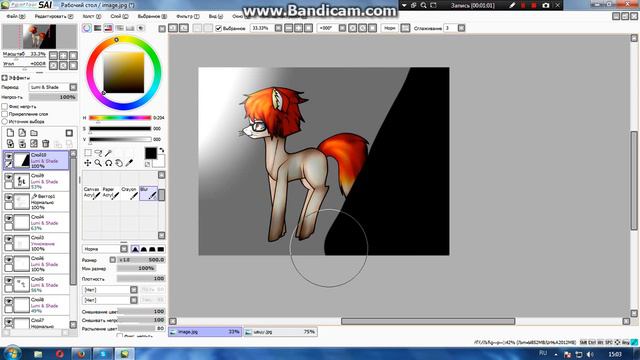Show the RGB slider panel

pyautogui.click(x=98, y=28)
